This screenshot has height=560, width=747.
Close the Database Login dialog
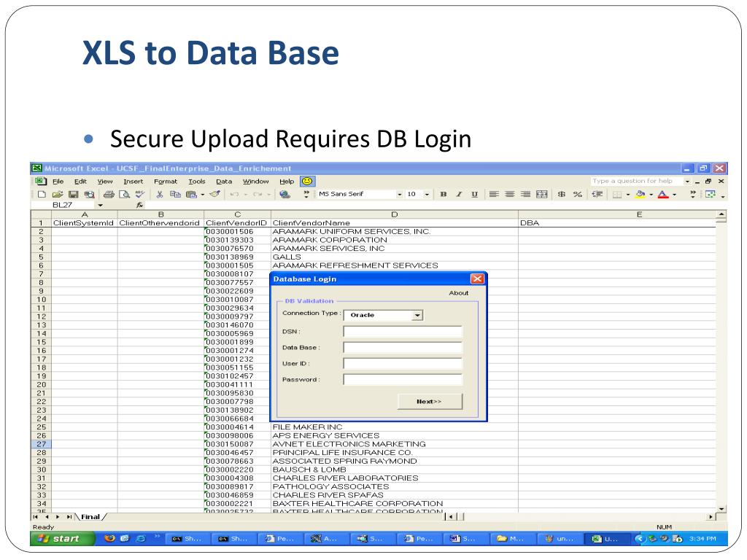pyautogui.click(x=477, y=279)
